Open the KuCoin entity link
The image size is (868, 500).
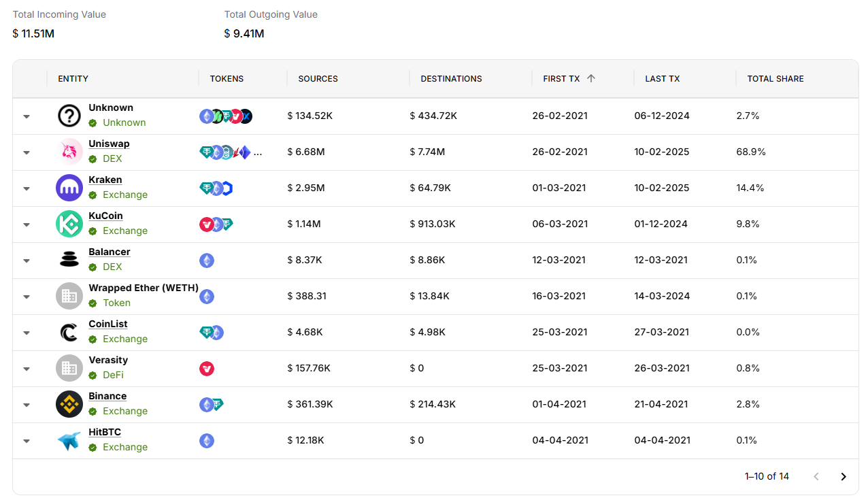click(105, 216)
